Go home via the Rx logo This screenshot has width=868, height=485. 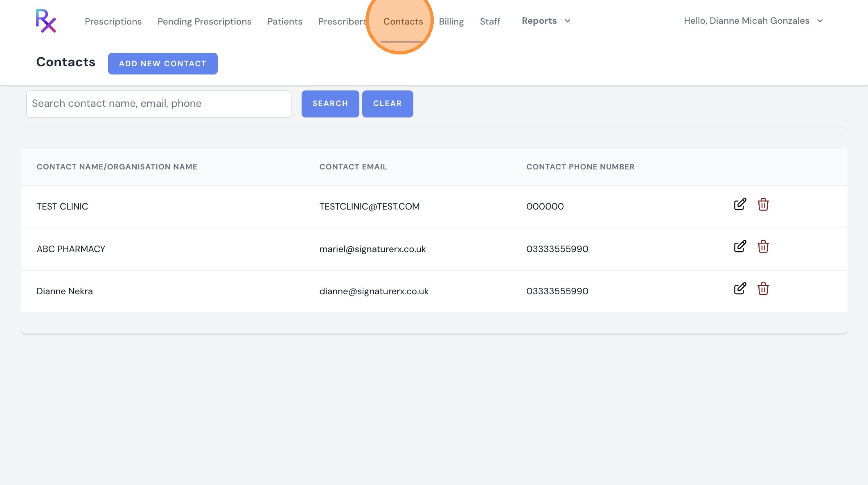coord(46,21)
